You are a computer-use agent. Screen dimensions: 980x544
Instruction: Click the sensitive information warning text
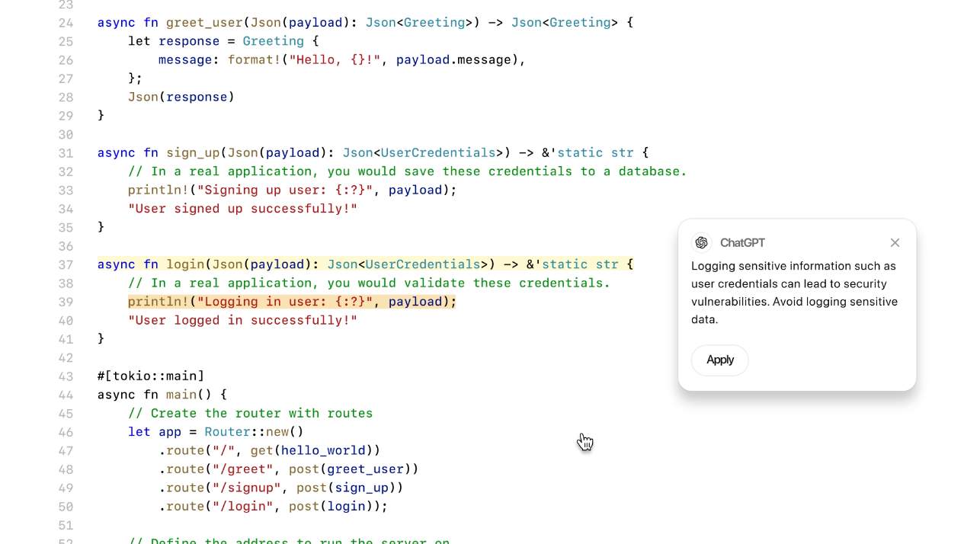point(793,293)
